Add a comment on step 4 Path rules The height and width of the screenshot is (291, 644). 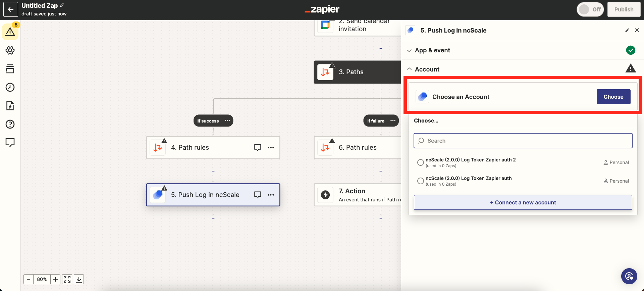click(x=258, y=147)
